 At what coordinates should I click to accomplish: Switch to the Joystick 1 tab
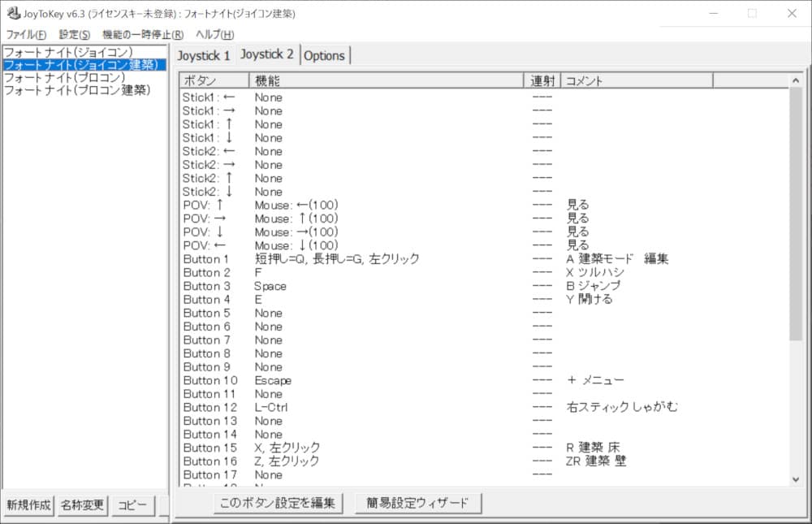click(x=204, y=56)
